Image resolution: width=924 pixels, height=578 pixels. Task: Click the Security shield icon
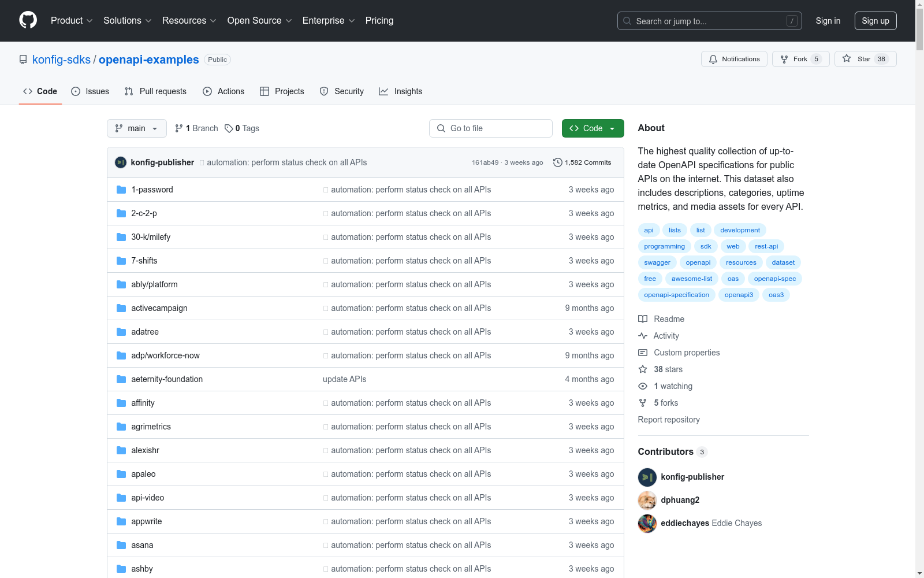click(324, 91)
